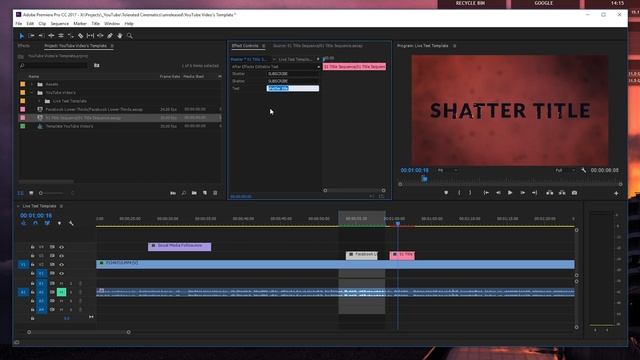Screen dimensions: 640x360
Task: Open the Effect Controls panel menu
Action: pos(264,46)
